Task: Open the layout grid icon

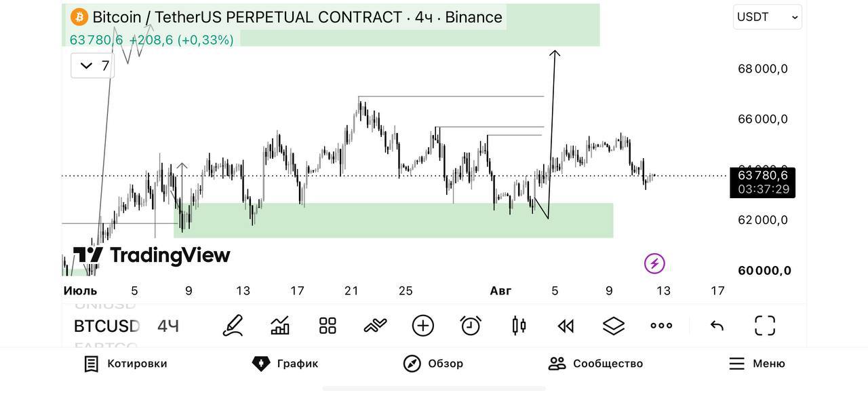Action: tap(328, 326)
